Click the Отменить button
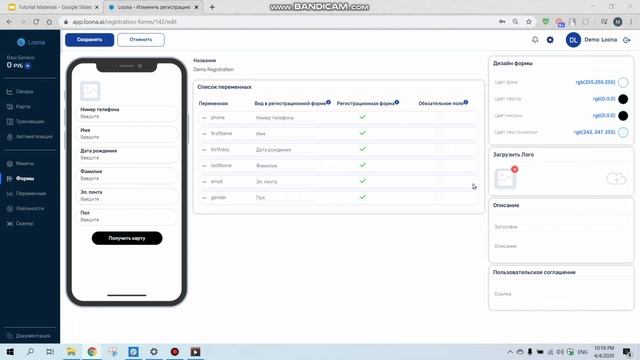 tap(141, 40)
